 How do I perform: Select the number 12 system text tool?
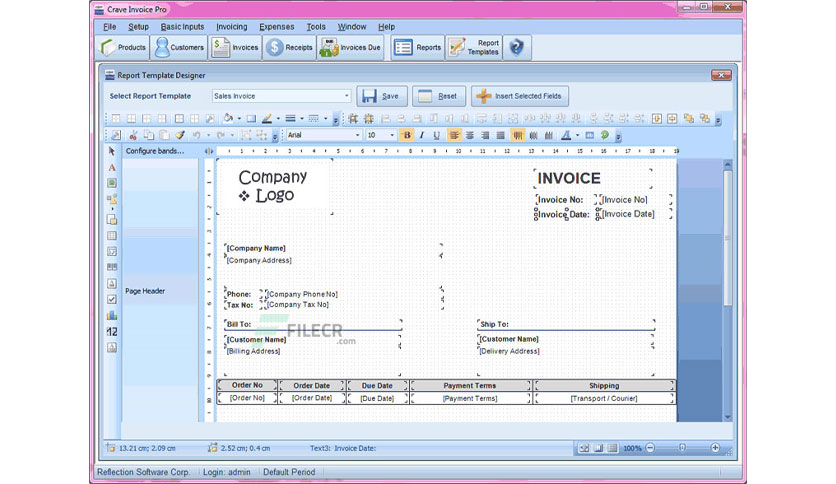[x=111, y=332]
